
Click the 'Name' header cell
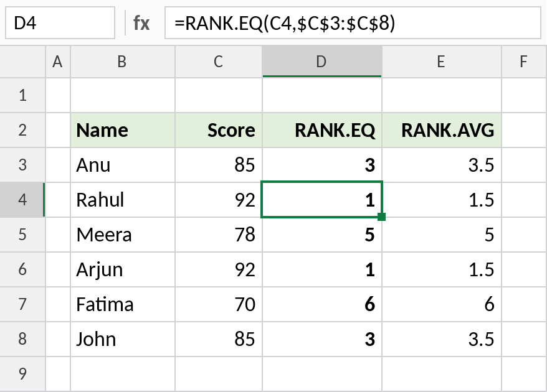point(123,130)
